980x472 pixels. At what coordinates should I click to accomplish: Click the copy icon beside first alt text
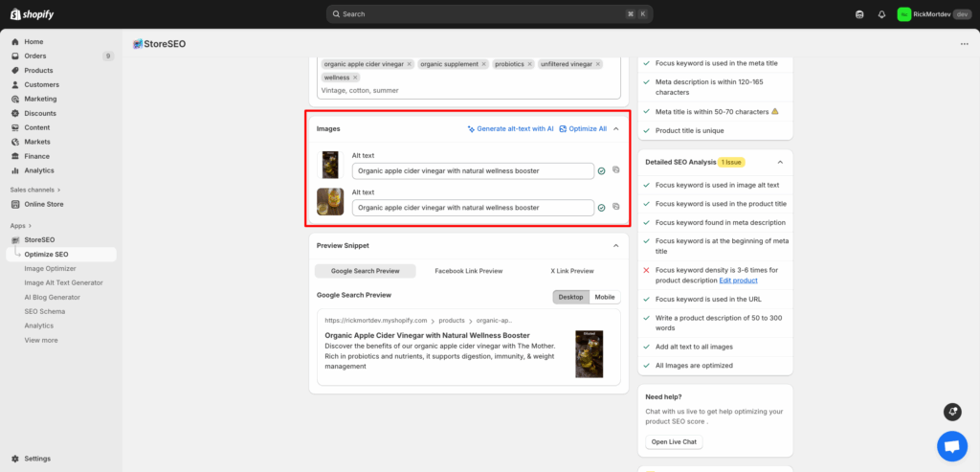point(616,170)
